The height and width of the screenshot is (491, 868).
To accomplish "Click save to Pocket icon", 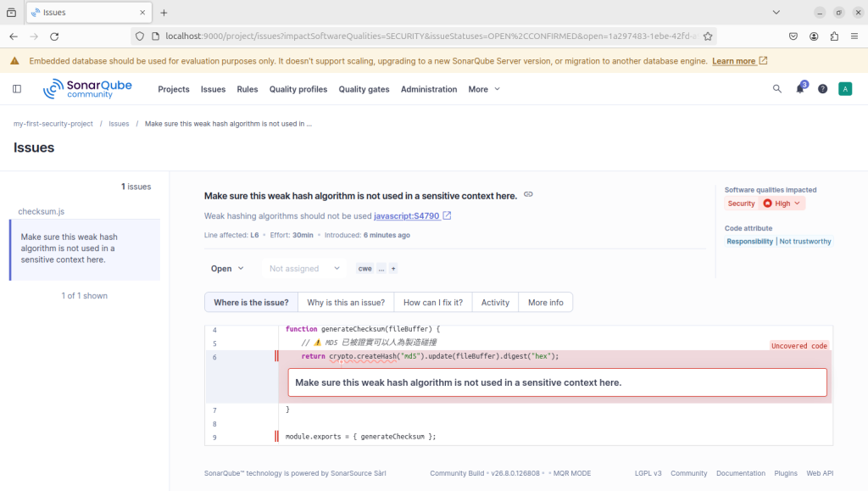I will click(793, 36).
